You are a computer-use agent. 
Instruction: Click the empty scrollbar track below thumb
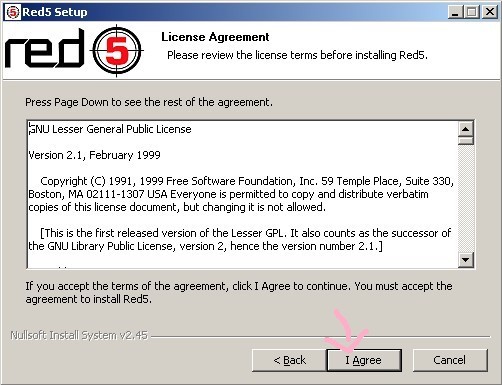pyautogui.click(x=466, y=198)
